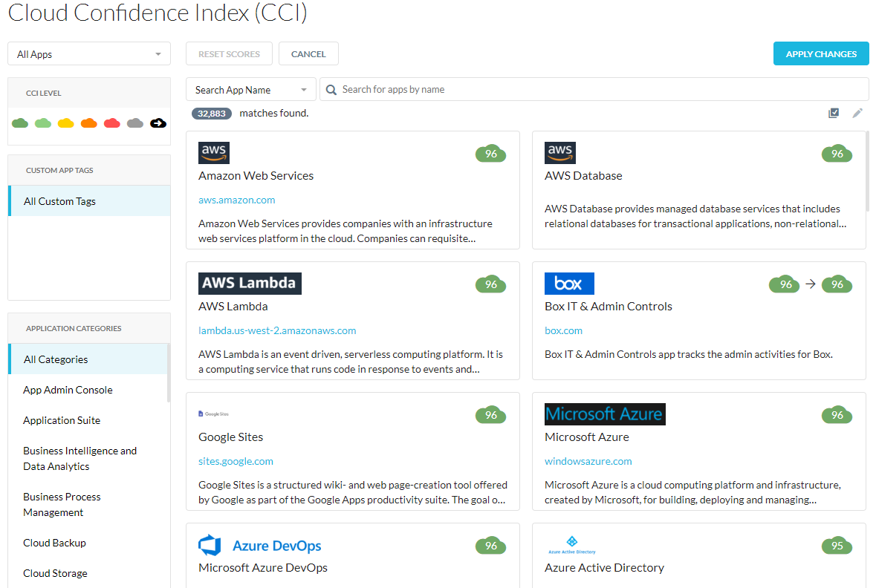The height and width of the screenshot is (588, 876).
Task: Click the Box logo
Action: (x=569, y=283)
